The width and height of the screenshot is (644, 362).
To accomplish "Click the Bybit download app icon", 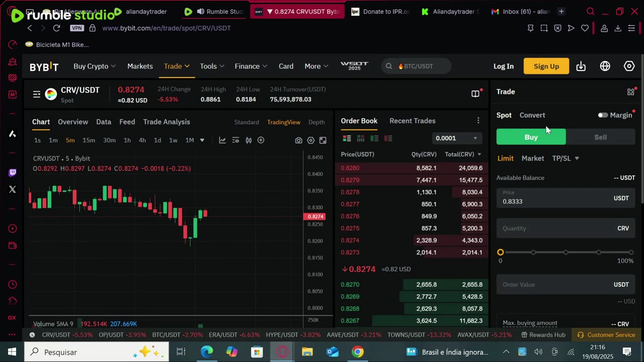I will 581,66.
